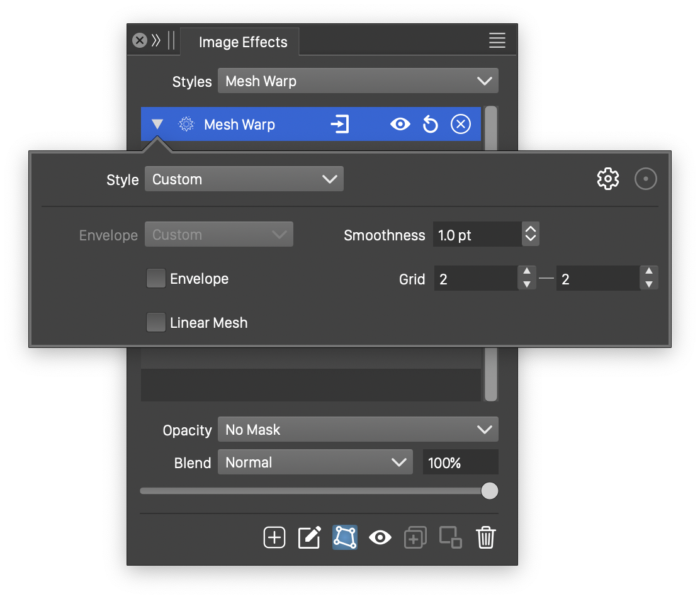Click the gear settings icon beside Style
The height and width of the screenshot is (599, 700).
point(607,179)
